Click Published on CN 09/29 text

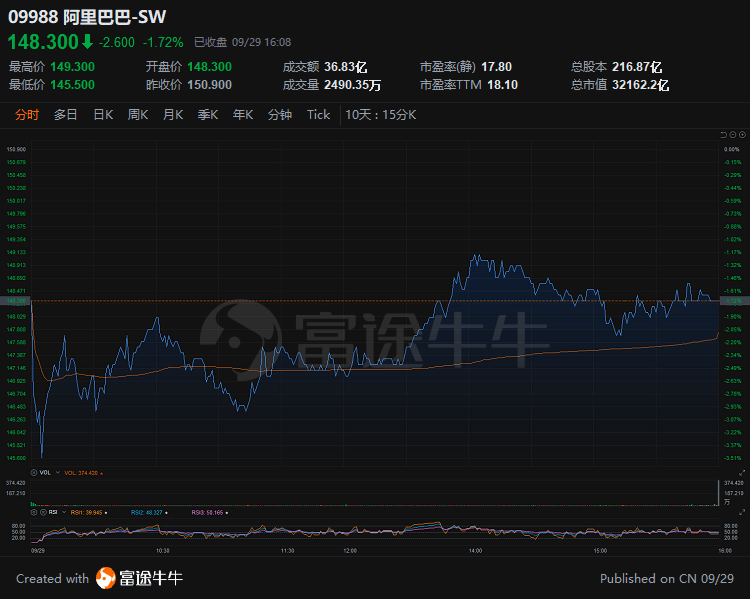[667, 579]
